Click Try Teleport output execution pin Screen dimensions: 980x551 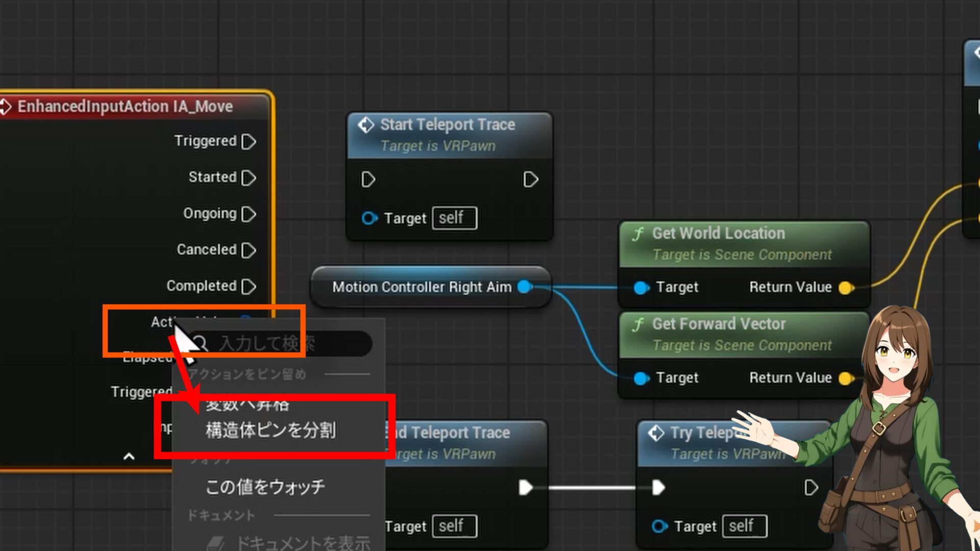tap(811, 487)
